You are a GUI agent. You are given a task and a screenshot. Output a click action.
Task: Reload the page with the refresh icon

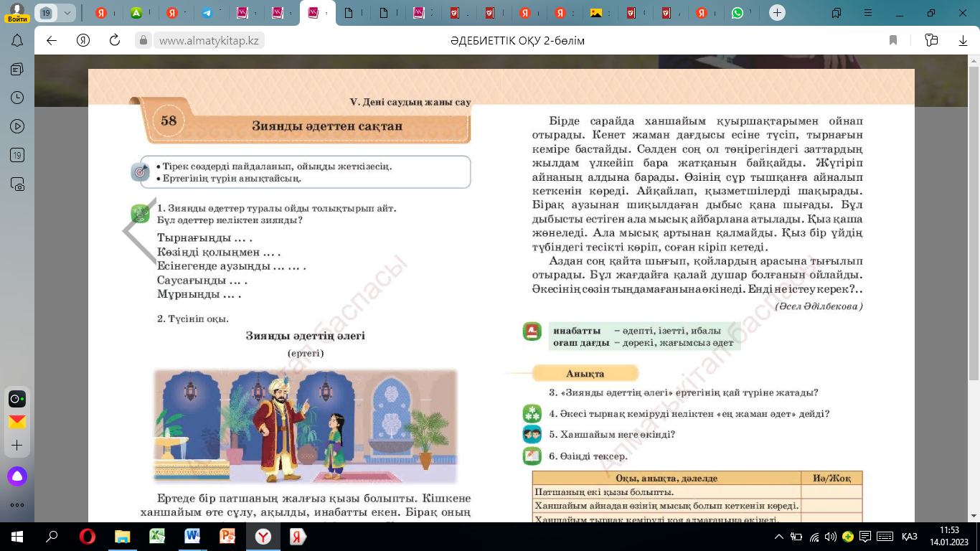pos(115,41)
